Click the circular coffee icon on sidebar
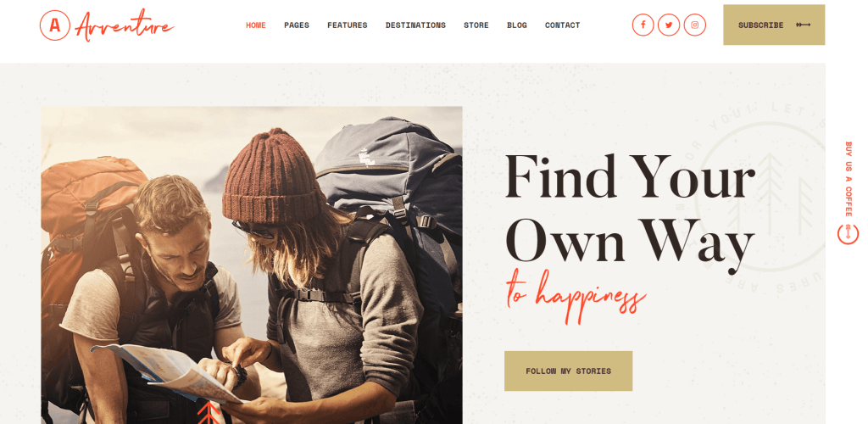The height and width of the screenshot is (424, 868). click(x=848, y=233)
